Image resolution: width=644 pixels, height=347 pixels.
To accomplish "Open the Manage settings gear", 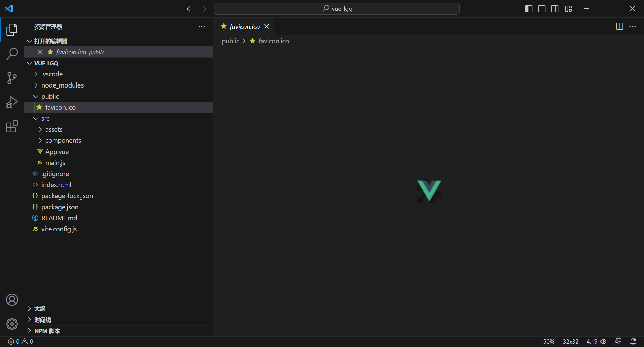I will 12,324.
